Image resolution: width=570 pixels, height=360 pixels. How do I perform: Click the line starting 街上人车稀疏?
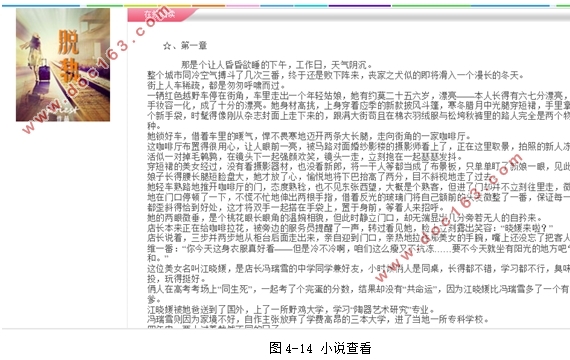click(216, 86)
